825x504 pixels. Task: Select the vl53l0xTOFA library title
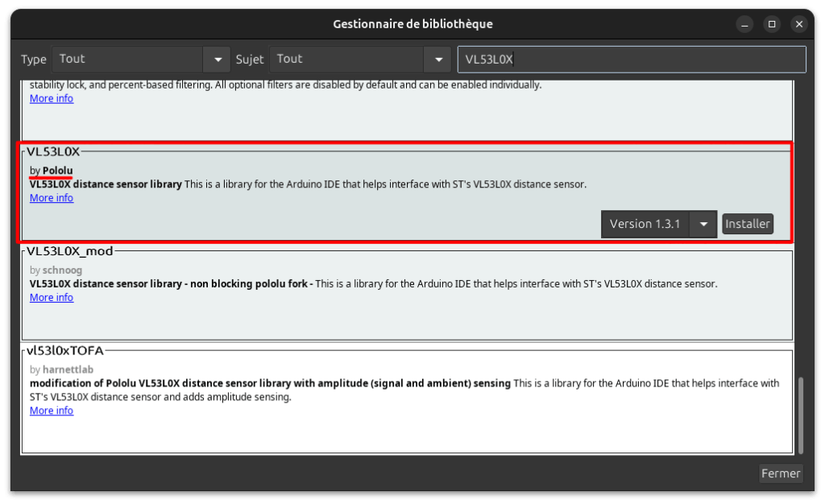click(65, 350)
